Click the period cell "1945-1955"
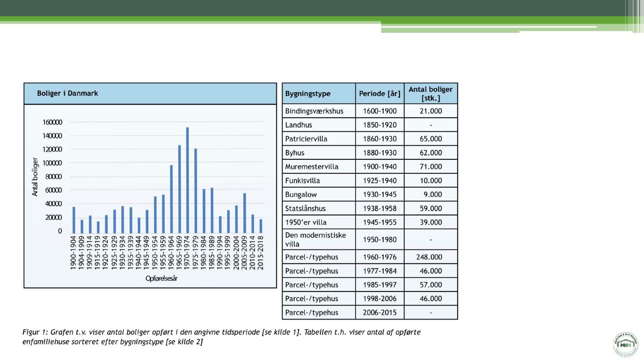The image size is (644, 362). point(380,223)
